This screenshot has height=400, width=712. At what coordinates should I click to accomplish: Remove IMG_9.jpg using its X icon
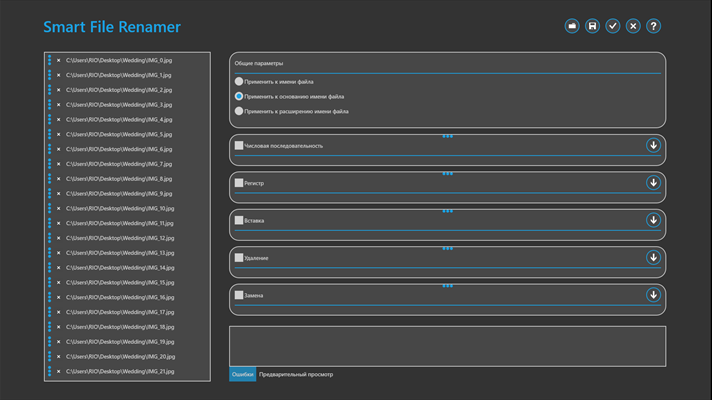coord(59,194)
